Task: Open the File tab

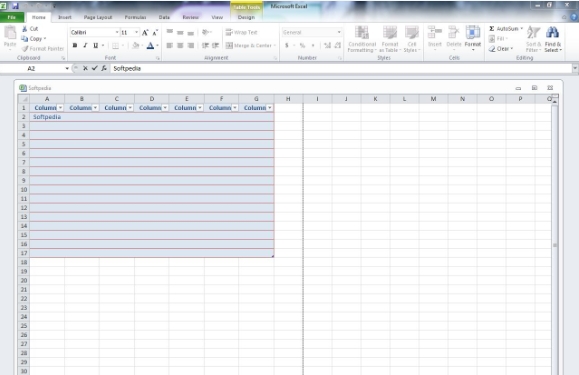Action: point(12,17)
